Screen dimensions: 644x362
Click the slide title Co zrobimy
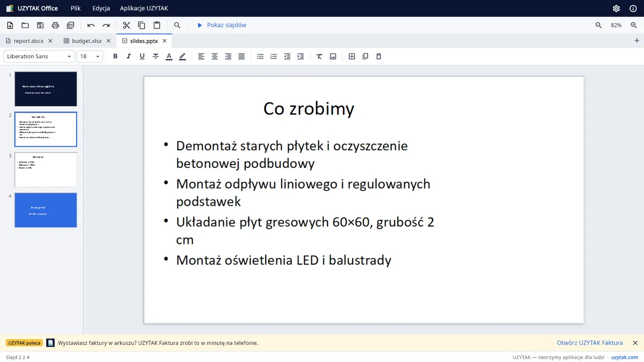(309, 108)
